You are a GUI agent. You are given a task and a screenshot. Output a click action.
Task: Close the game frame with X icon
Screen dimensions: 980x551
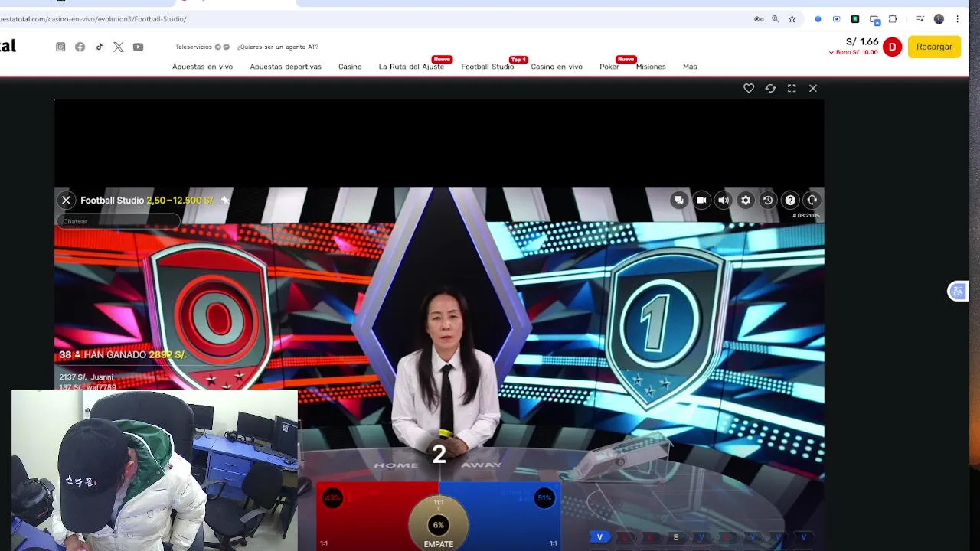click(813, 88)
